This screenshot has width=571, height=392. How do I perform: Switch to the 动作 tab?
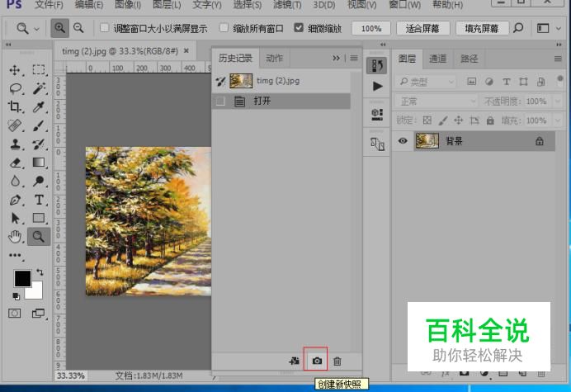coord(274,58)
